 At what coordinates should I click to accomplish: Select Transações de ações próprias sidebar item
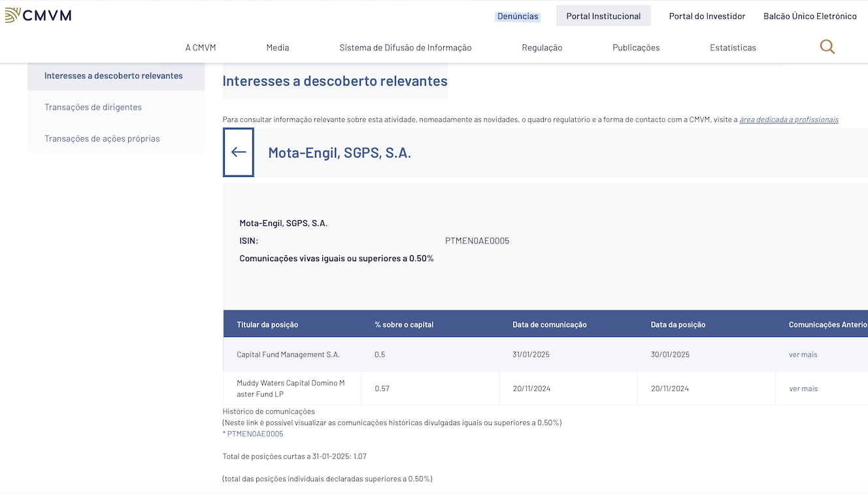(102, 138)
